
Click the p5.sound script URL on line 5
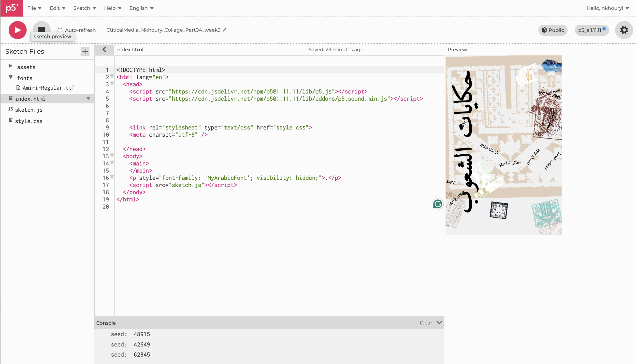pos(280,99)
